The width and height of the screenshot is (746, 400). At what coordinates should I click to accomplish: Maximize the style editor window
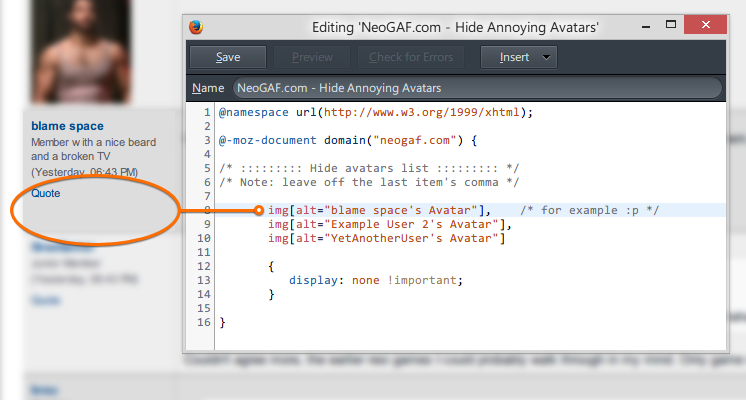pos(671,25)
